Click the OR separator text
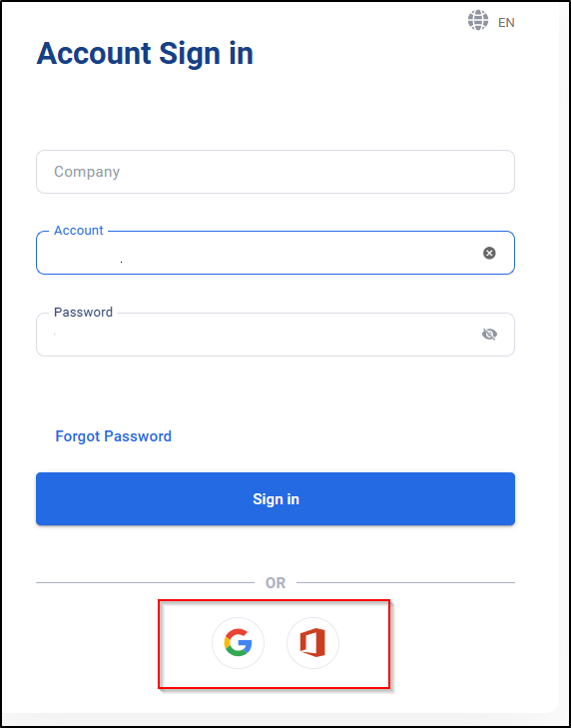The height and width of the screenshot is (728, 571). pyautogui.click(x=276, y=583)
